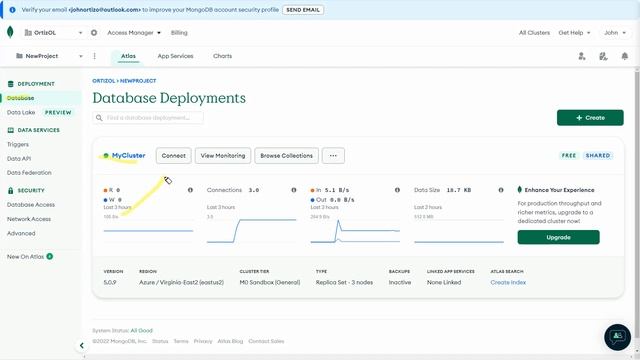Click the Connect button

click(173, 156)
